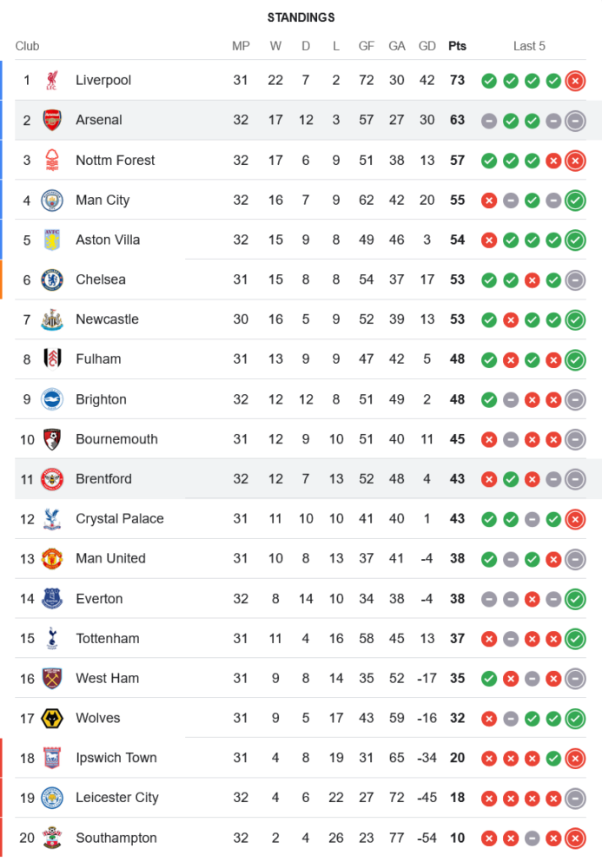The width and height of the screenshot is (602, 868).
Task: Click the Arsenal club crest icon
Action: tap(52, 121)
